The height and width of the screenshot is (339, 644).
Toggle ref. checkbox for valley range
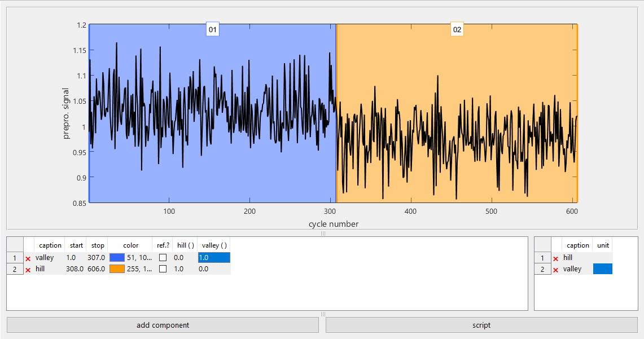click(x=163, y=257)
